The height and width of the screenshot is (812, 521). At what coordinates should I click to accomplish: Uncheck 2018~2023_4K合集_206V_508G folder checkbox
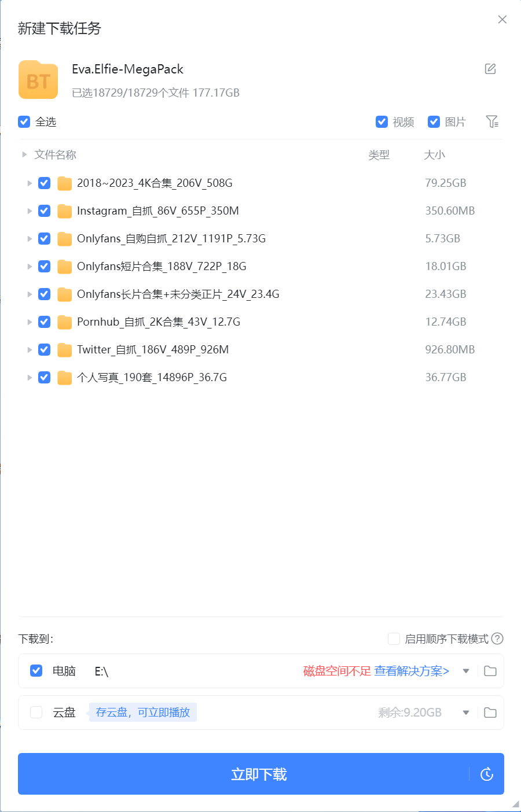tap(44, 183)
